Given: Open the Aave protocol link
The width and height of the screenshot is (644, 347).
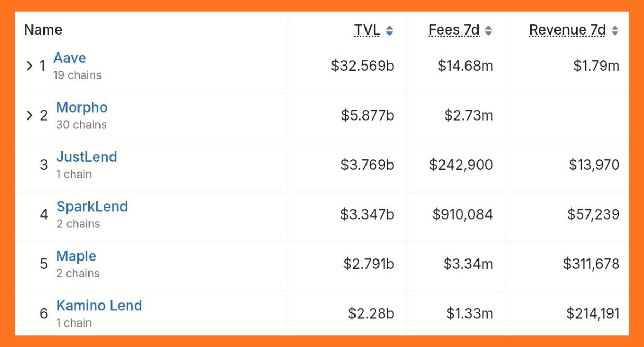Looking at the screenshot, I should (x=70, y=58).
